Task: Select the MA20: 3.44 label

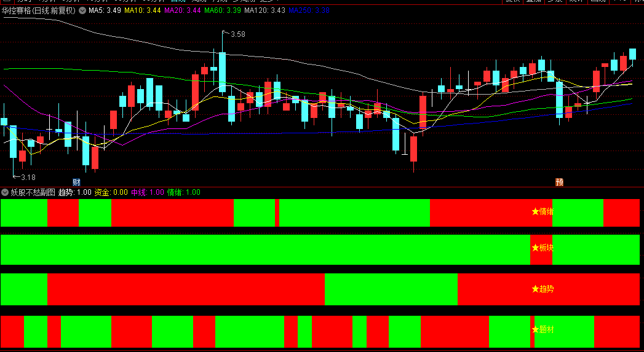Action: coord(182,10)
